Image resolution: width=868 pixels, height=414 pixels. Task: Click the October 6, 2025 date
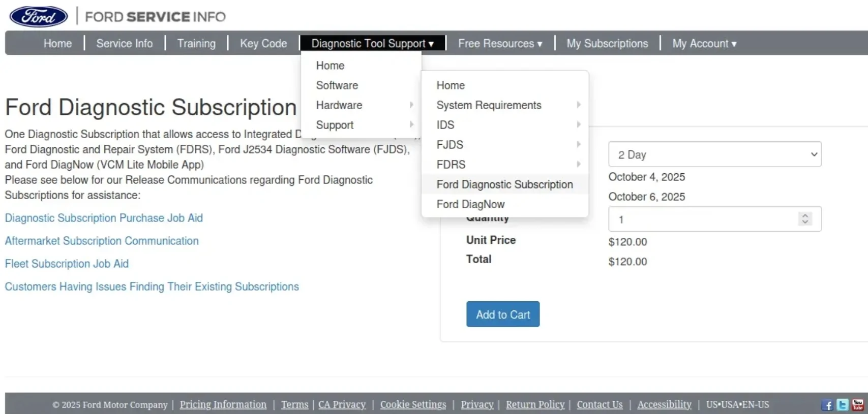[647, 197]
